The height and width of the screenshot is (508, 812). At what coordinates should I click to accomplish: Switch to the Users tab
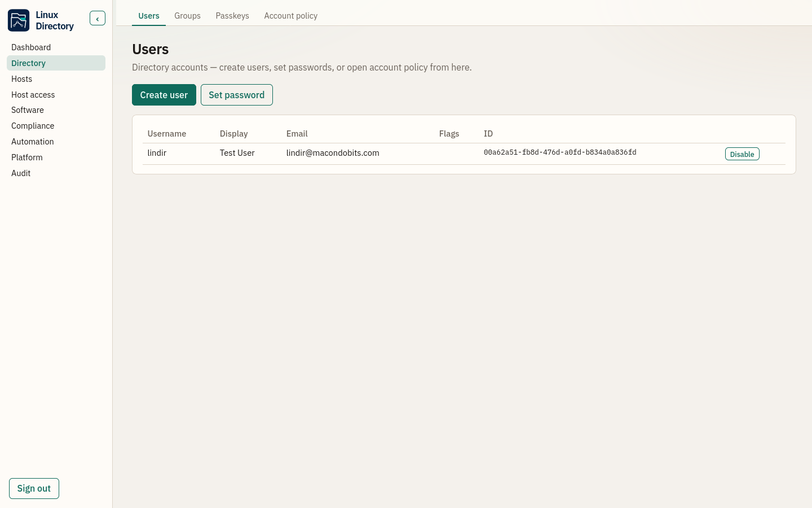coord(149,16)
